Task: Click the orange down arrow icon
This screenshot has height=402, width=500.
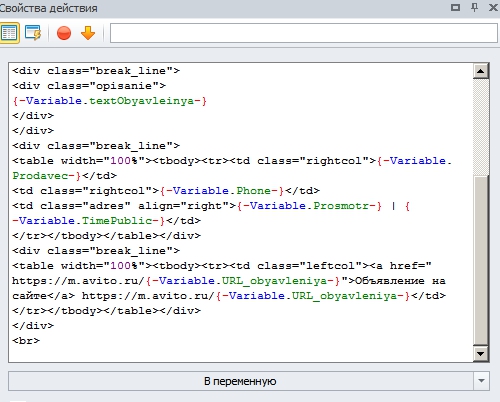Action: [x=88, y=33]
